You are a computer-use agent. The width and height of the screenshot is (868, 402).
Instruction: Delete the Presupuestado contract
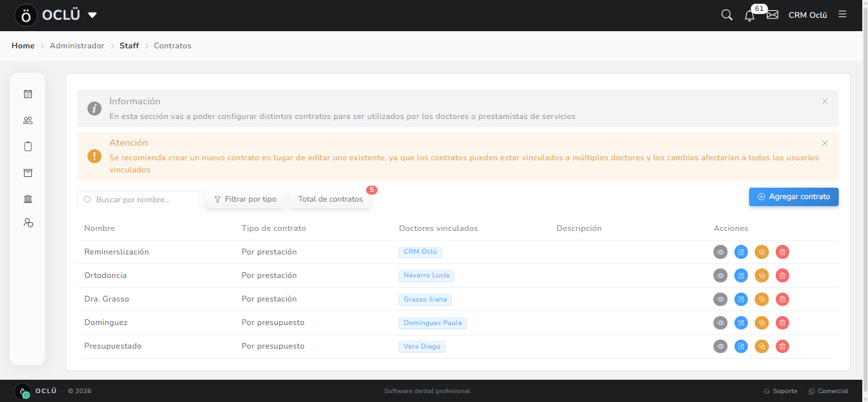click(783, 346)
